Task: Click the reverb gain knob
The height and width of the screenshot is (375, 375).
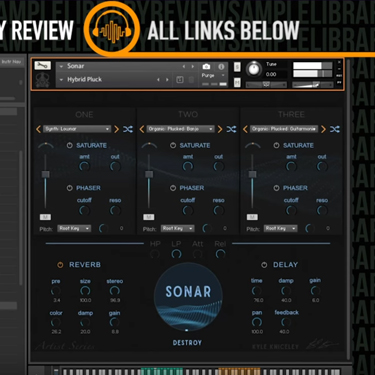Action: (x=114, y=322)
